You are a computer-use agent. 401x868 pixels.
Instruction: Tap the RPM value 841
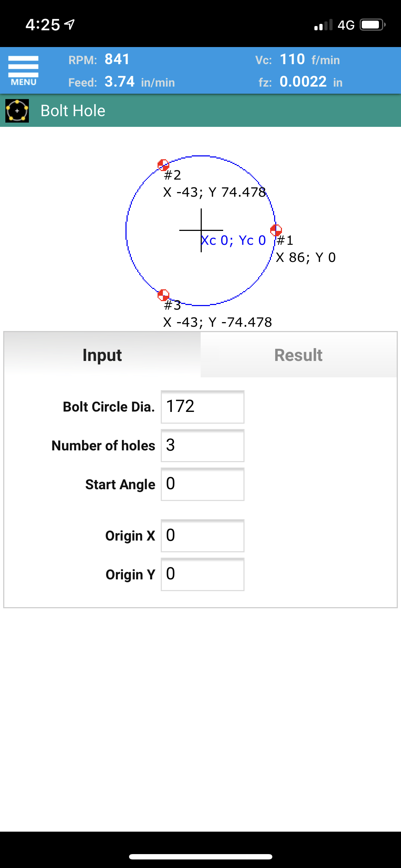[117, 60]
